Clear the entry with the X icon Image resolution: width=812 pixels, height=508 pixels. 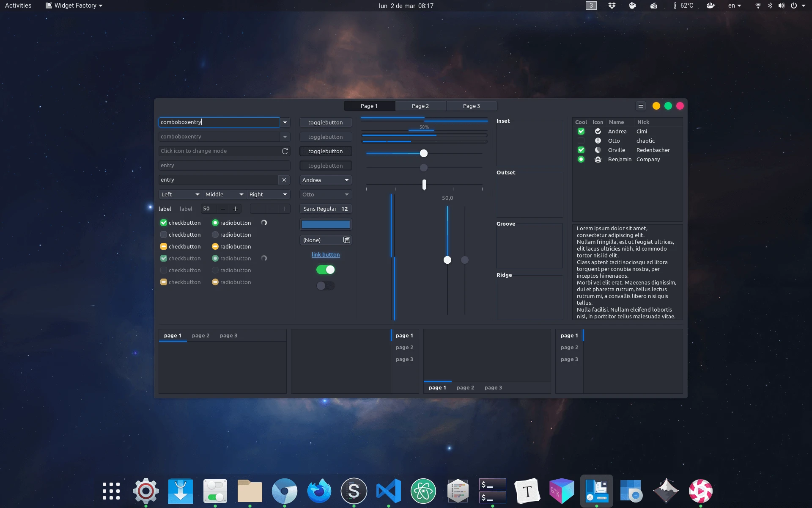[284, 180]
